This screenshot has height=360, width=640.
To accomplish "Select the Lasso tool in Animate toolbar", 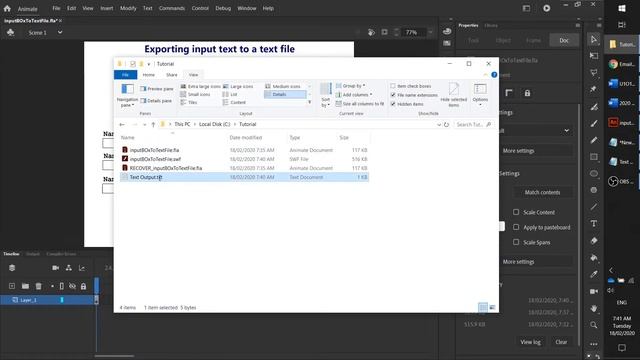I will click(x=594, y=73).
